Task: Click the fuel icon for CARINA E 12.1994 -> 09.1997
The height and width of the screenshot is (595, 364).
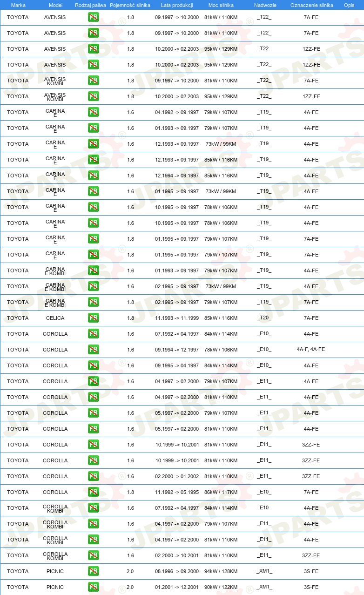Action: pos(93,176)
